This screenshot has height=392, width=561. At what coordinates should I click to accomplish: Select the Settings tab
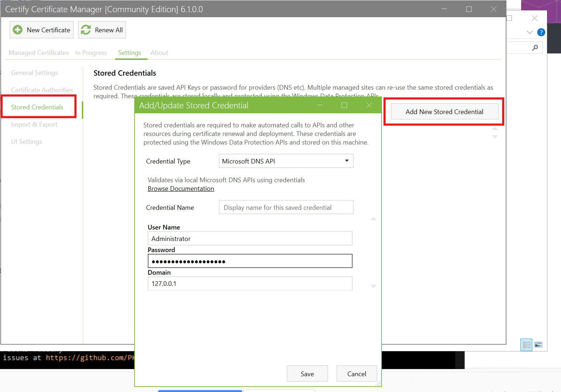[x=130, y=53]
